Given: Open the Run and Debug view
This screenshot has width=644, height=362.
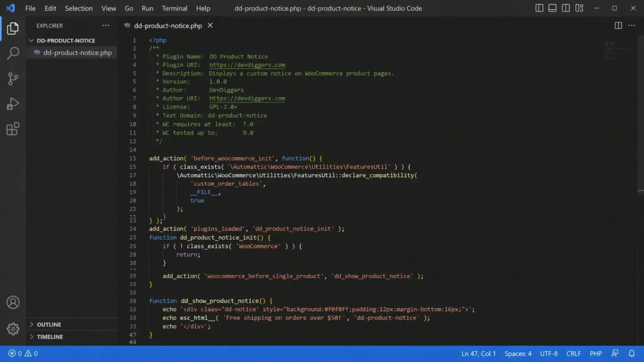Looking at the screenshot, I should point(13,104).
